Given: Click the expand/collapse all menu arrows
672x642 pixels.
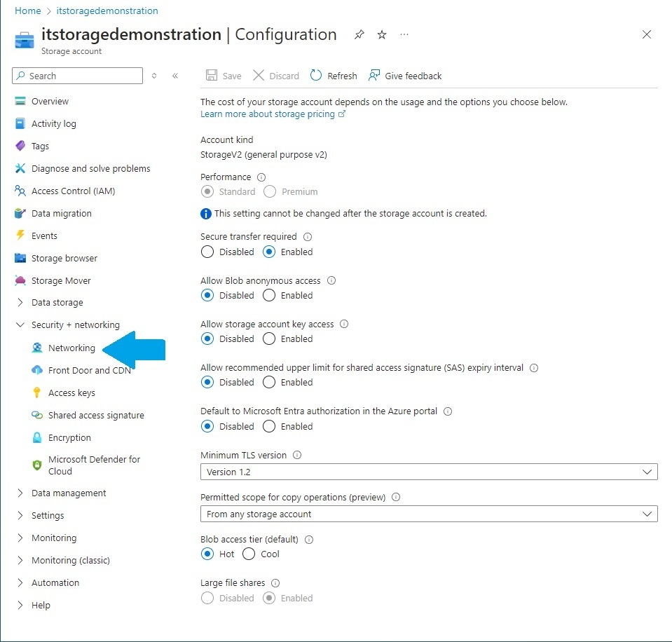Looking at the screenshot, I should pos(154,76).
